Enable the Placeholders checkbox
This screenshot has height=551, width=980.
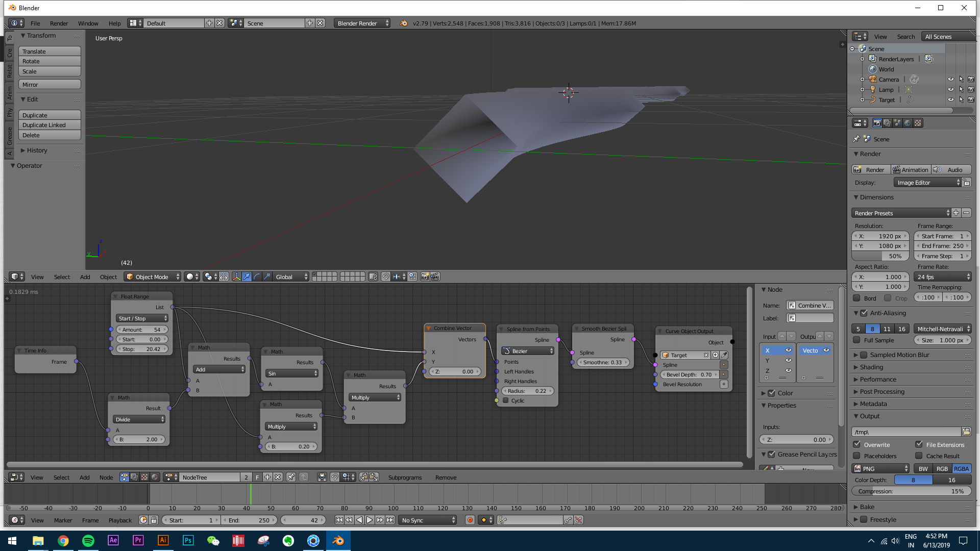857,456
